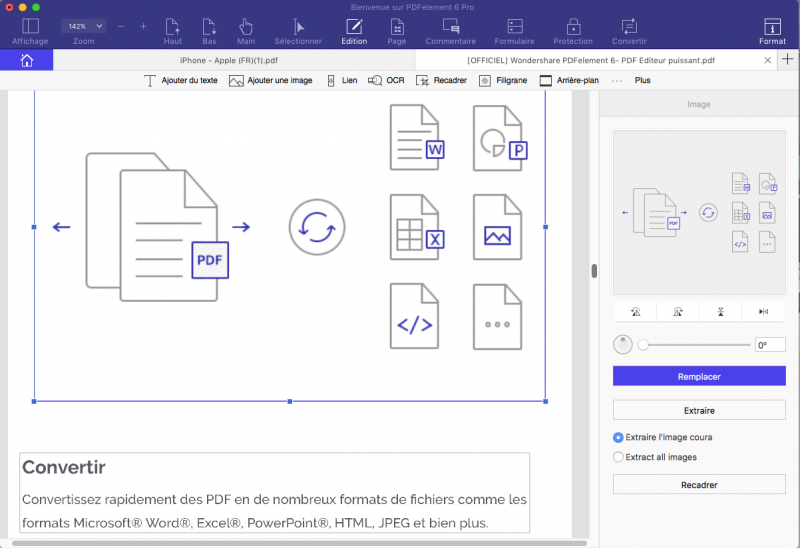The height and width of the screenshot is (548, 800).
Task: Open the Page toolbar tab
Action: coord(397,30)
